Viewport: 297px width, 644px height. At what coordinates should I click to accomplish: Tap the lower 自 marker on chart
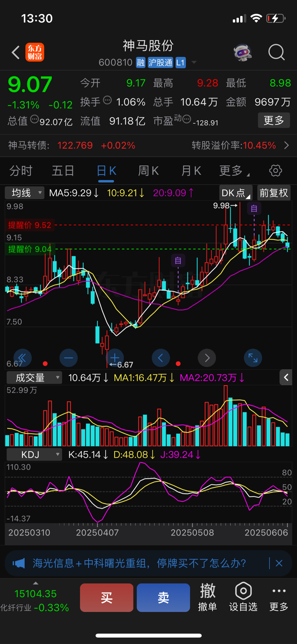(178, 261)
